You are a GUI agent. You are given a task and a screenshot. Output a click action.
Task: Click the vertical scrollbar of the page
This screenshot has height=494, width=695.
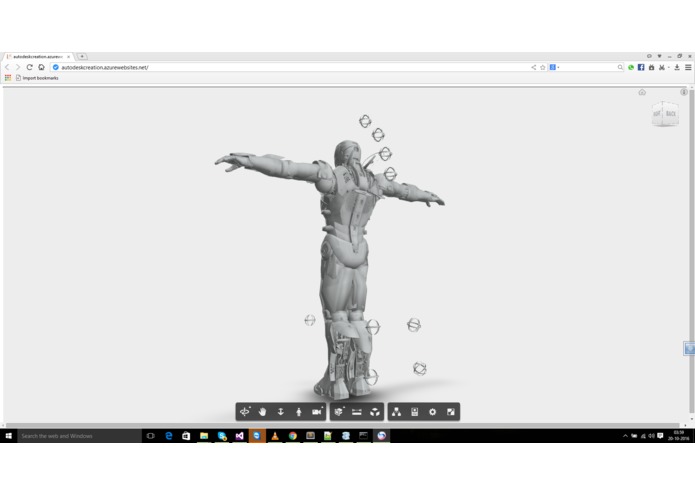click(691, 253)
